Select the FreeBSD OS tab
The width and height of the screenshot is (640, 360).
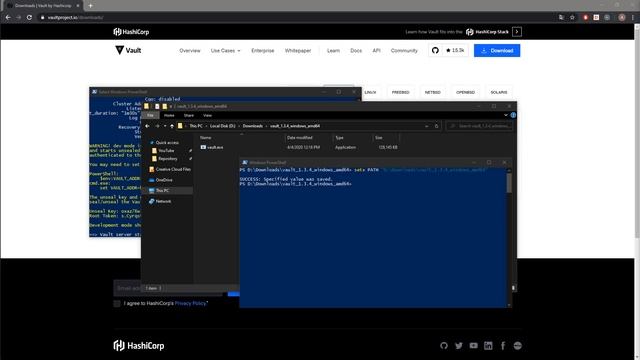400,92
